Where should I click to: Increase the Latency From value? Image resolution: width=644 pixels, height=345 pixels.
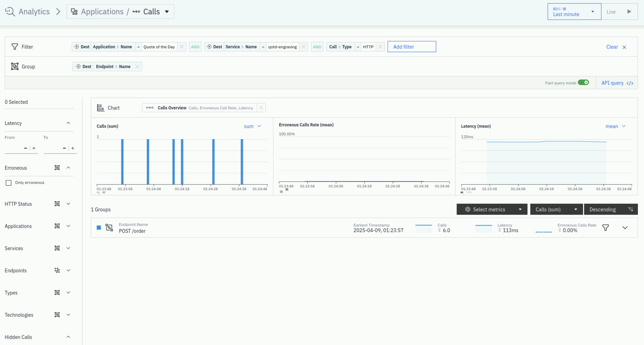pyautogui.click(x=34, y=148)
